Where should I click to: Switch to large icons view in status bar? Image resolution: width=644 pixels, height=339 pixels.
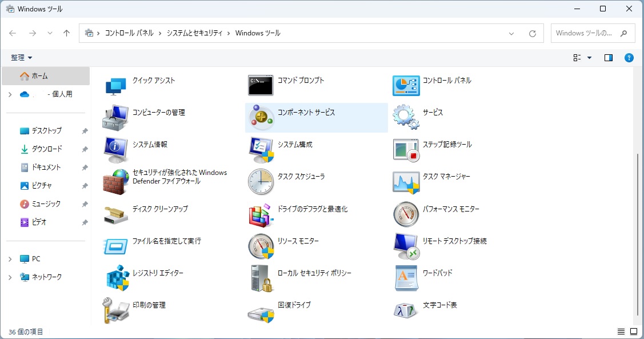[634, 332]
